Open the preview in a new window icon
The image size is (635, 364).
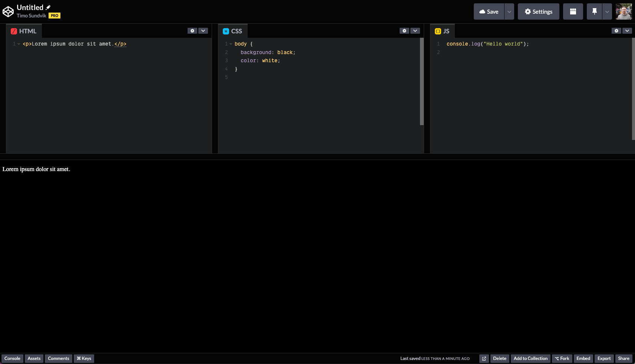pyautogui.click(x=484, y=358)
